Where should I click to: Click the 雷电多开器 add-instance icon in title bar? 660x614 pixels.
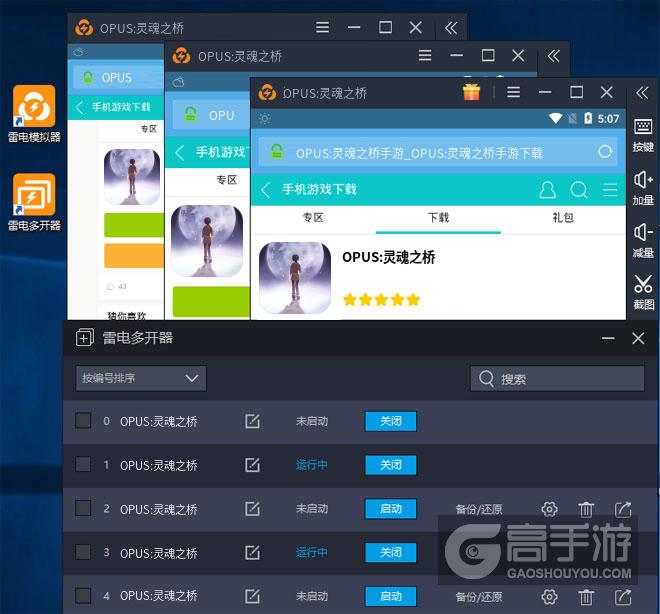point(85,338)
